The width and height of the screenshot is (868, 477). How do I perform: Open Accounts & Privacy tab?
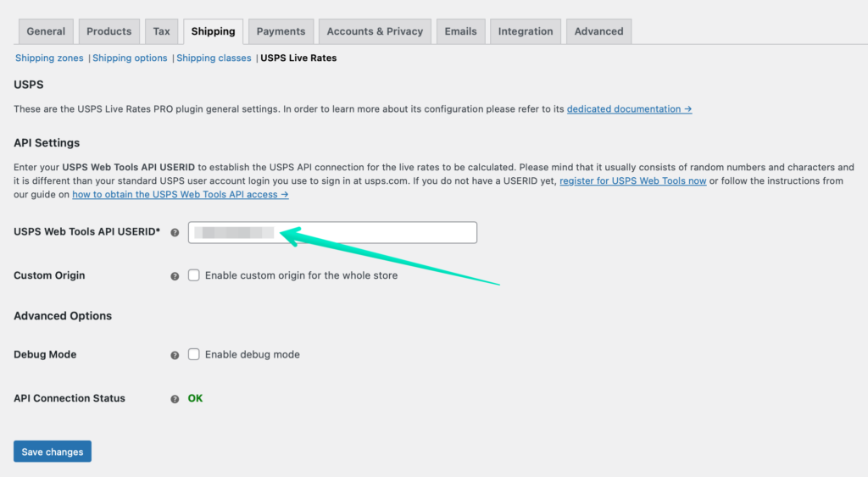point(375,31)
